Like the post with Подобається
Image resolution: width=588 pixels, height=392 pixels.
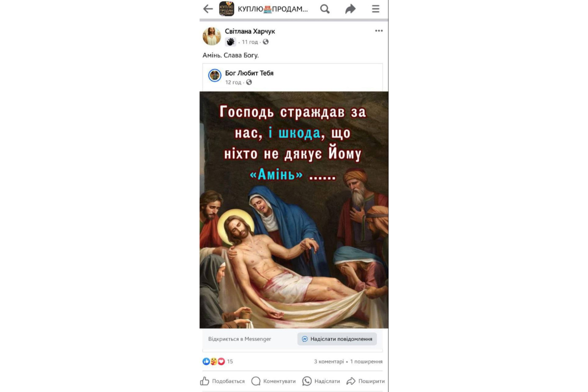(x=222, y=381)
